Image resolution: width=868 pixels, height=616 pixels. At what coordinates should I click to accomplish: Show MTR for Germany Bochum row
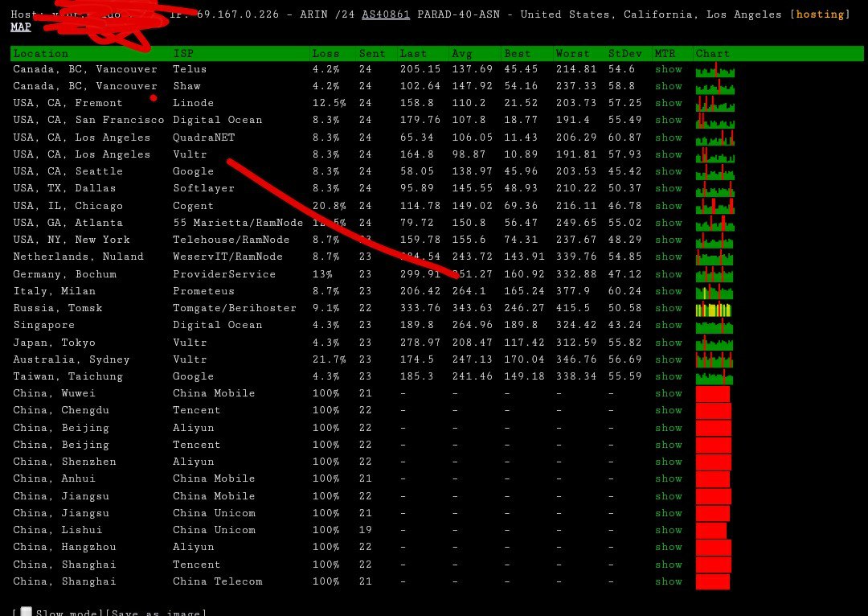tap(668, 274)
